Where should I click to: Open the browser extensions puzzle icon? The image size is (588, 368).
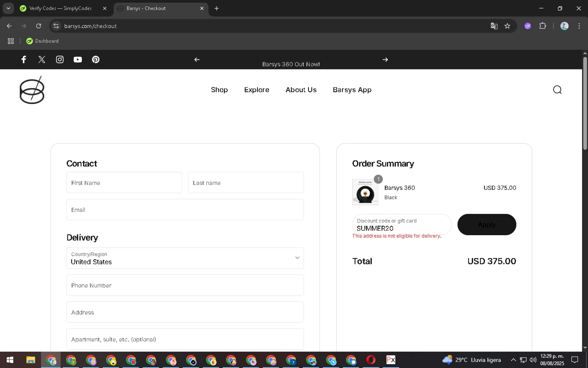543,26
